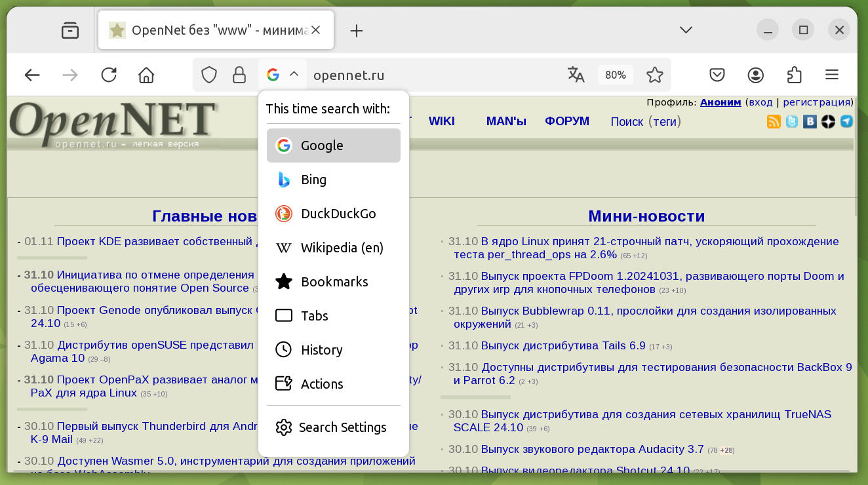This screenshot has width=868, height=485.
Task: Click the opennet.ru address field
Action: 426,75
